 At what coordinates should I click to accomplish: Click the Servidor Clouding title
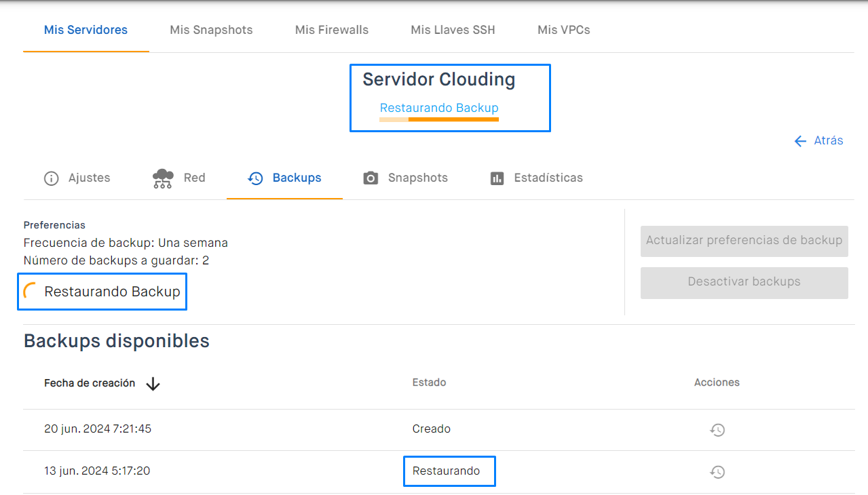(439, 79)
